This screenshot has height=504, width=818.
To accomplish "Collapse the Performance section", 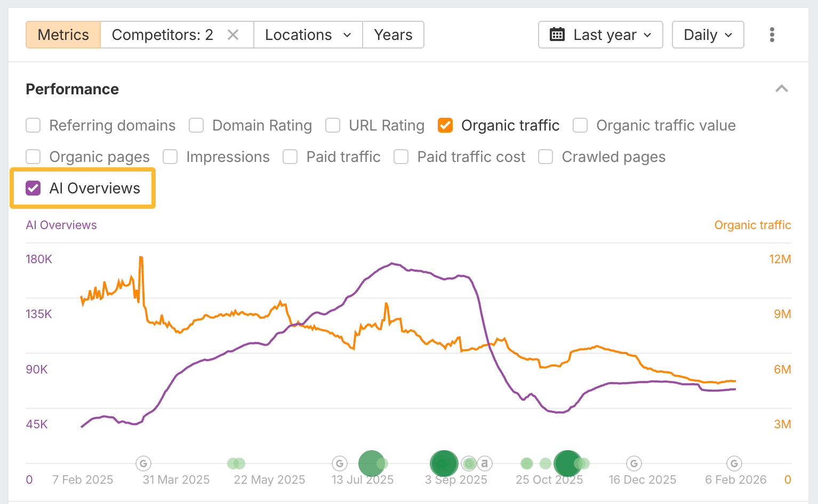I will click(x=781, y=89).
